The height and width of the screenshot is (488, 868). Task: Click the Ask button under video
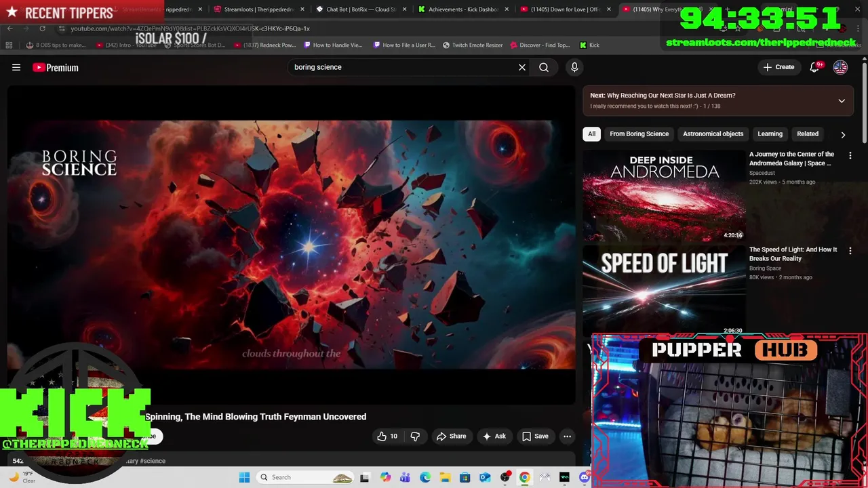coord(494,436)
